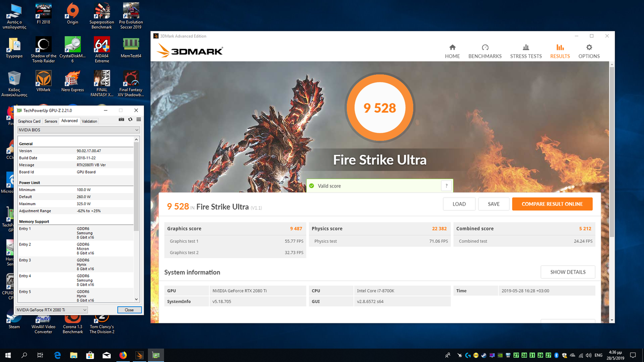
Task: Open Tom Clancy's The Division 2 icon
Action: [102, 324]
